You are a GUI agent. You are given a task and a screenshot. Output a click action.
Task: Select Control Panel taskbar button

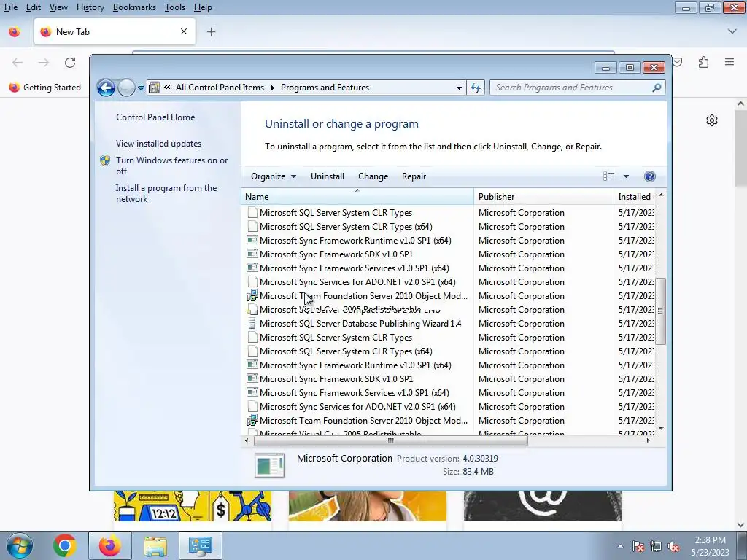click(x=200, y=545)
